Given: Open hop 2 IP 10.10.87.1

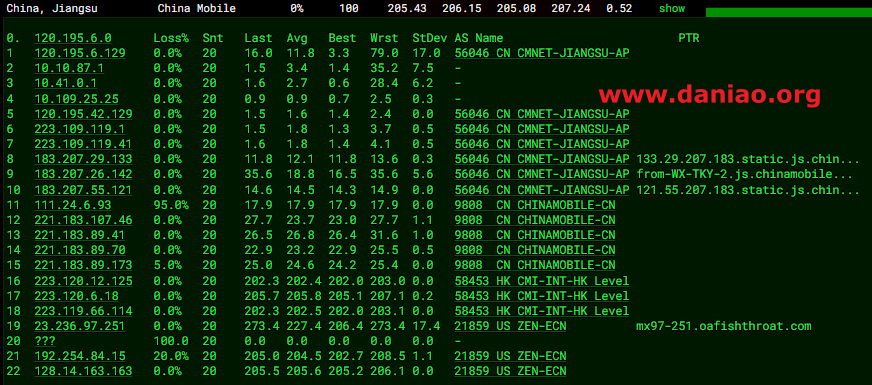Looking at the screenshot, I should click(69, 68).
